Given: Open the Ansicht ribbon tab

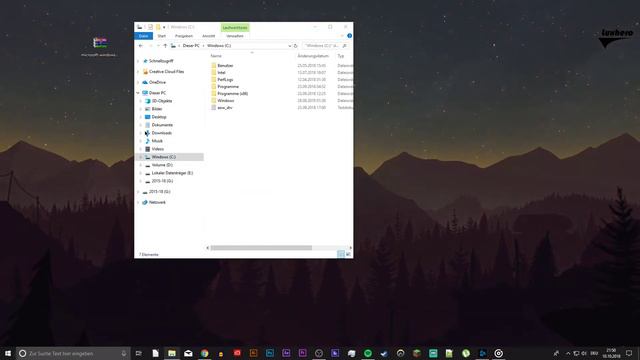Looking at the screenshot, I should pos(209,36).
